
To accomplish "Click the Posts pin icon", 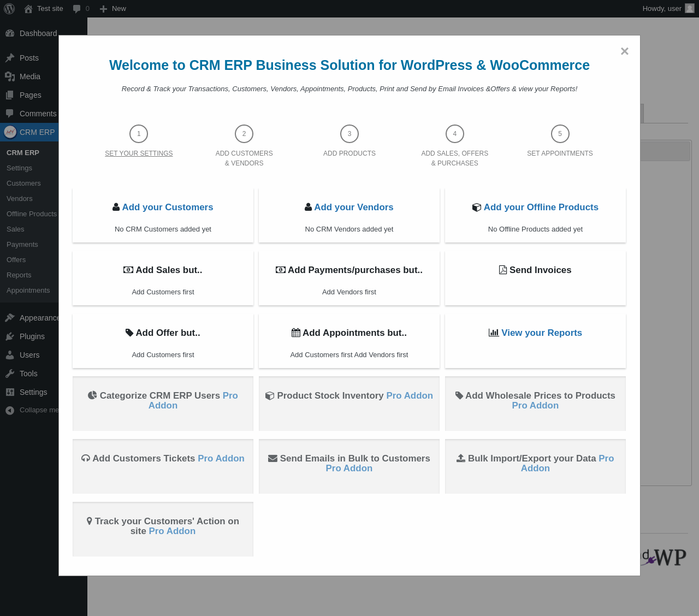I will (x=10, y=58).
